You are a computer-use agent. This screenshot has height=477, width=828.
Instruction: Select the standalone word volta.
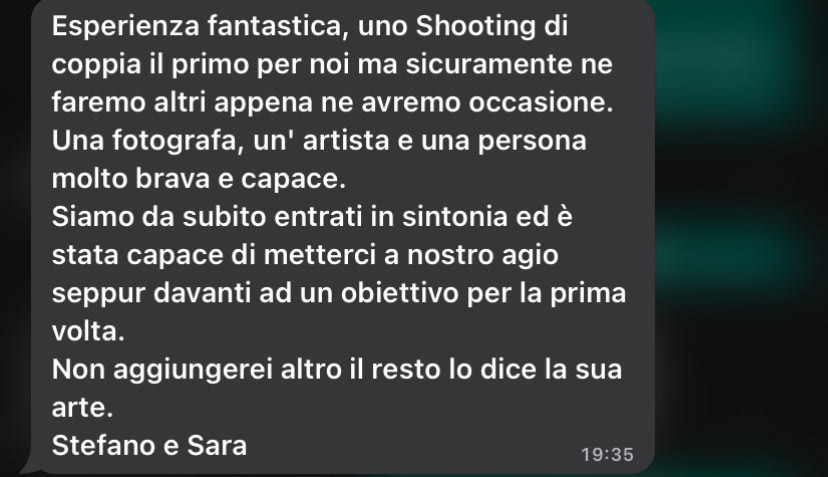click(88, 331)
